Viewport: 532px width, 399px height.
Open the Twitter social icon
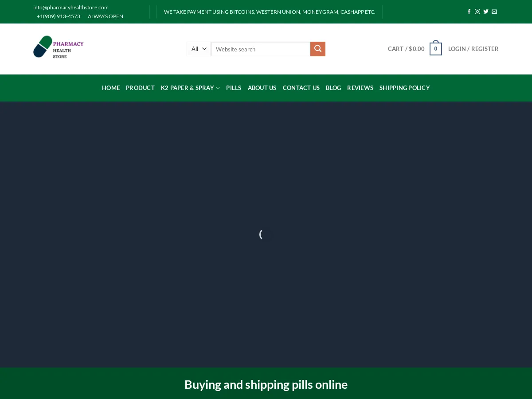click(x=486, y=12)
